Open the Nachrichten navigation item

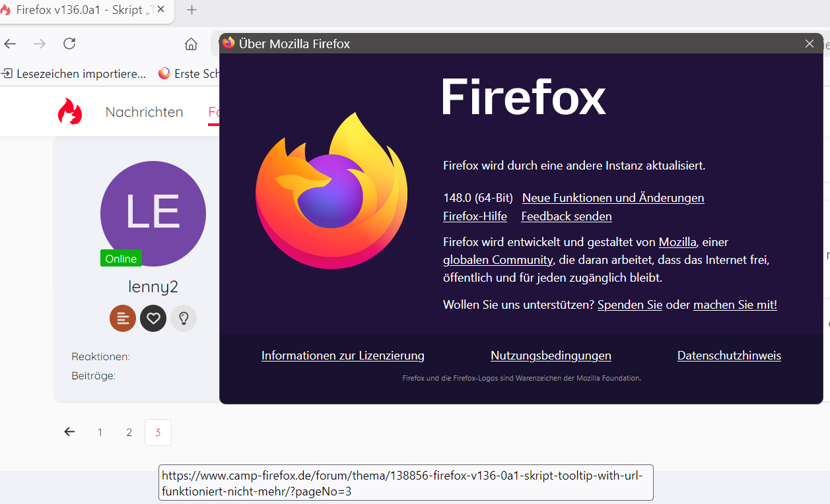(x=144, y=111)
